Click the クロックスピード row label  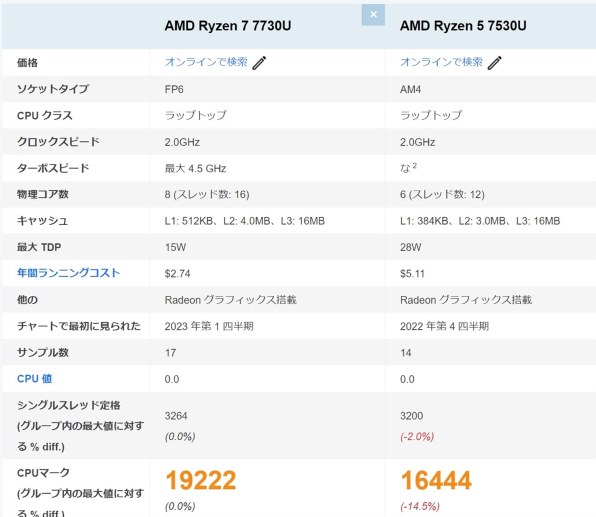pyautogui.click(x=58, y=141)
